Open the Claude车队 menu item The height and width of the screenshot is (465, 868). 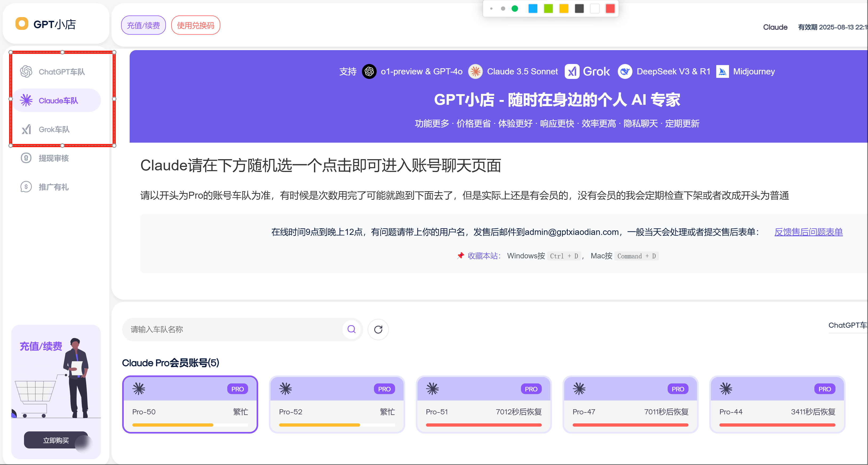coord(57,100)
